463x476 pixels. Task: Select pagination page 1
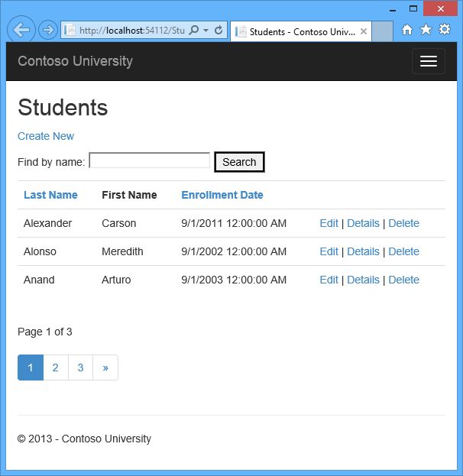point(31,368)
